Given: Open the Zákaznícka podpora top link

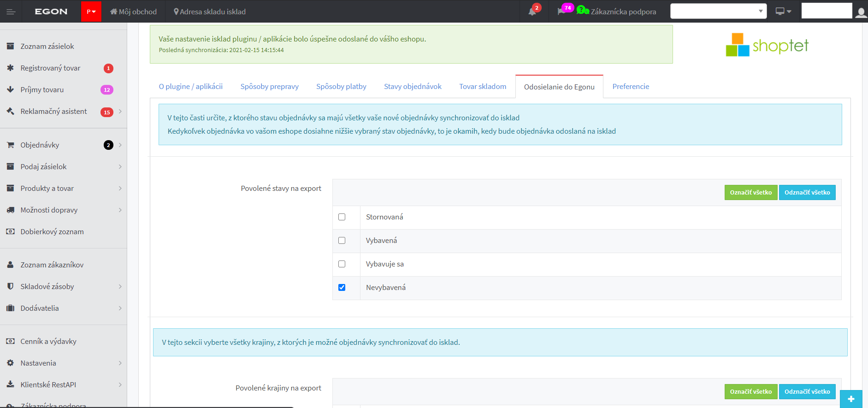Looking at the screenshot, I should click(x=624, y=12).
